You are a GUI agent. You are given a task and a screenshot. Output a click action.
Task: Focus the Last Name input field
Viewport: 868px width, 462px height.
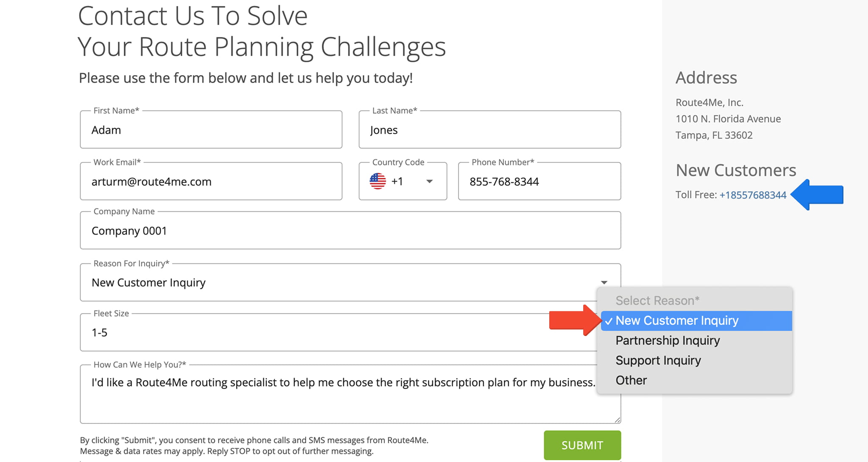490,130
